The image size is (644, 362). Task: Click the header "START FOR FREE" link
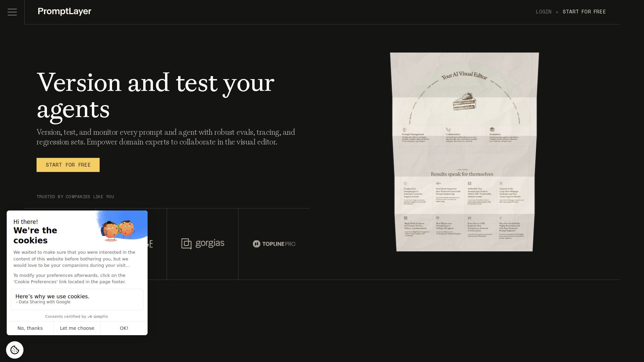(584, 12)
